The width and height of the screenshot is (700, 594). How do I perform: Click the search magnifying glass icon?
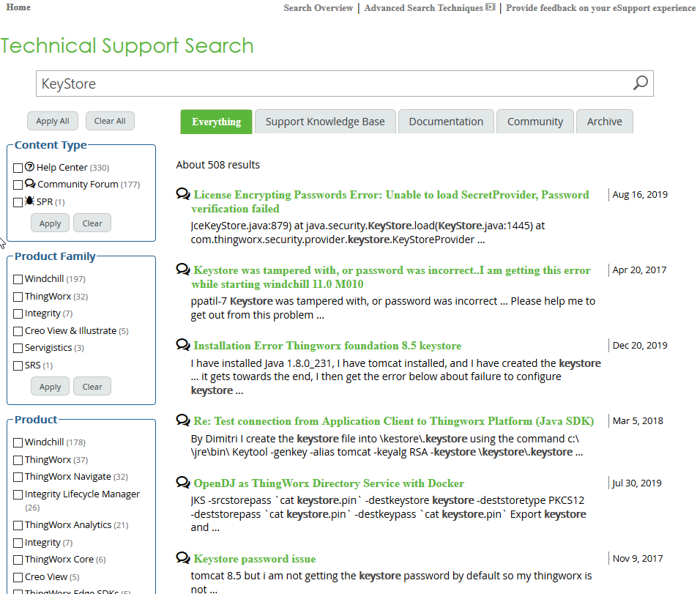tap(638, 83)
